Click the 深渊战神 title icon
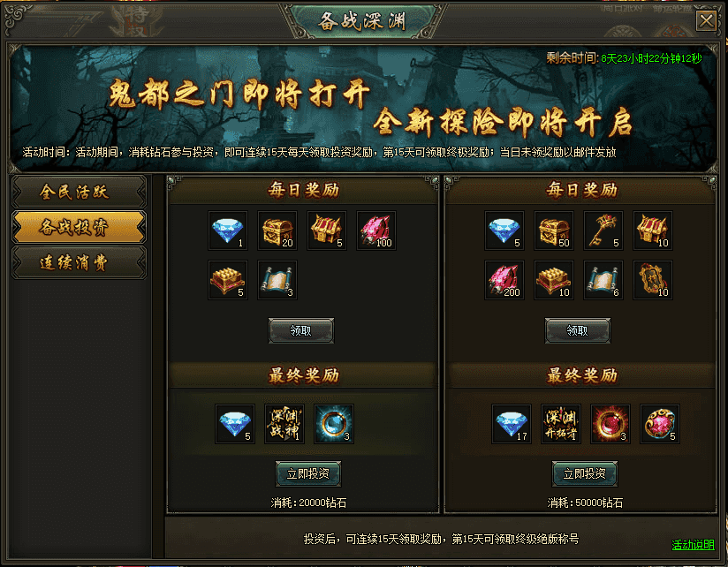 pos(284,424)
